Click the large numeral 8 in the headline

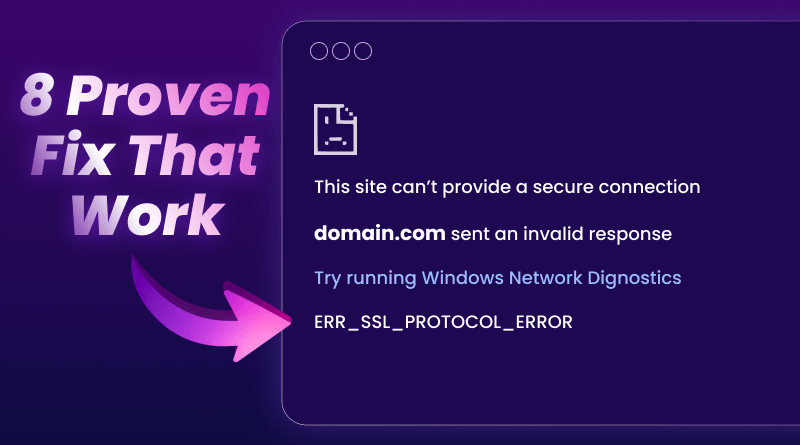tap(37, 95)
